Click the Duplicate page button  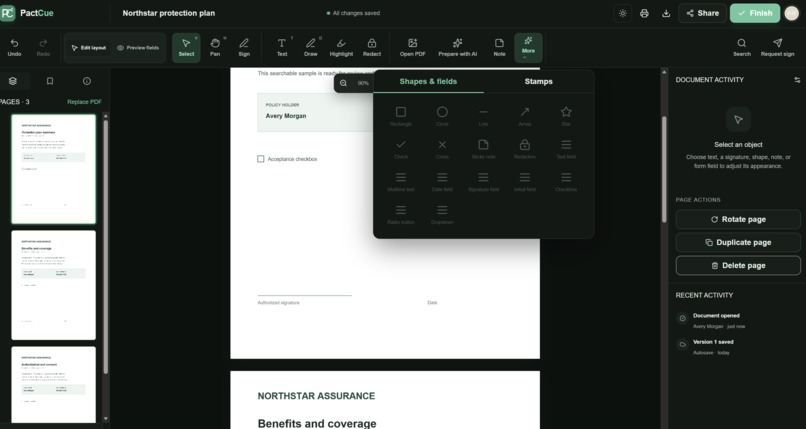738,243
